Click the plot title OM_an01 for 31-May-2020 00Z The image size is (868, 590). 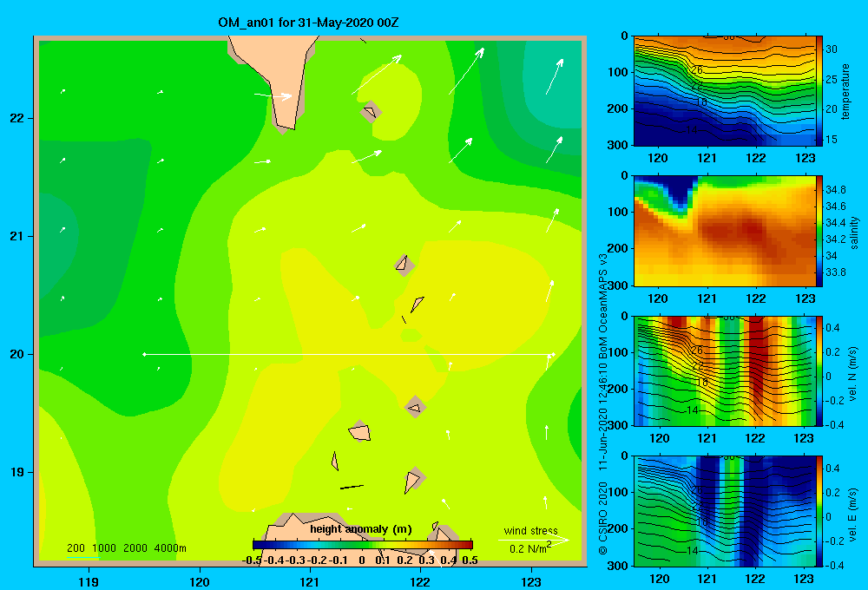(308, 23)
